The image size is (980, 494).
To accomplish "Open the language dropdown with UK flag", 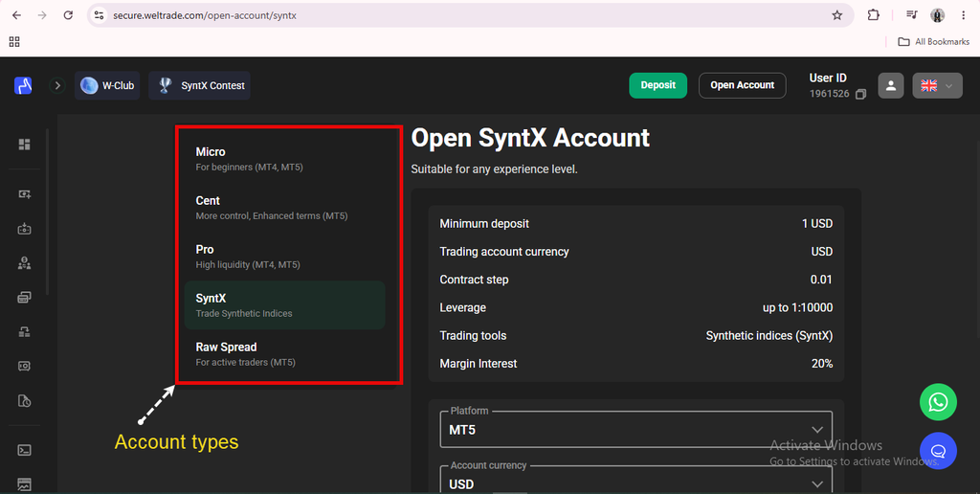I will tap(938, 85).
